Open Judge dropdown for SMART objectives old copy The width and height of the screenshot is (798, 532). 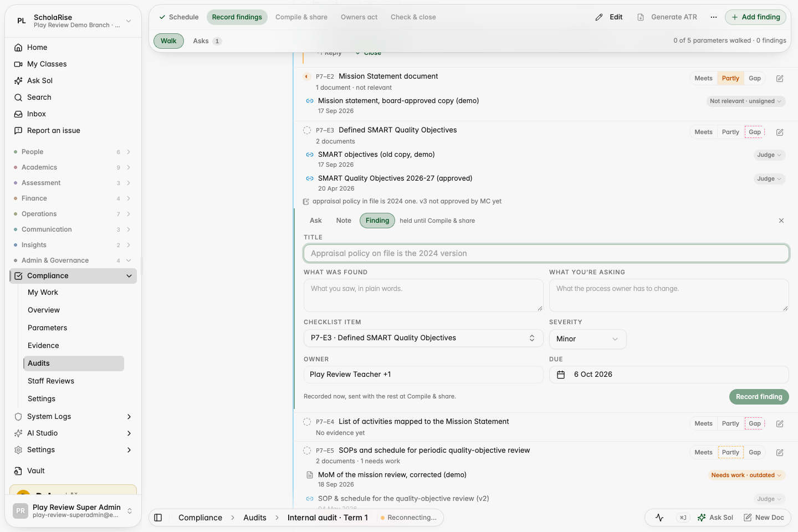coord(769,155)
